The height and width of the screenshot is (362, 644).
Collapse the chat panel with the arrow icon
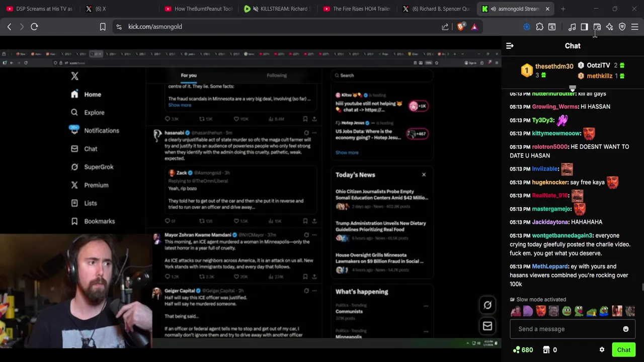tap(510, 46)
